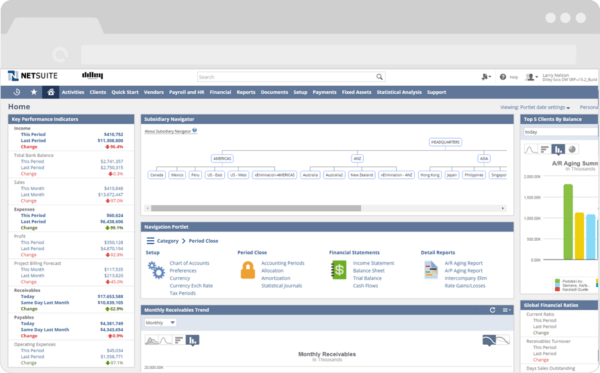Viewport: 600px width, 373px height.
Task: Open the Income Statement link
Action: (373, 263)
